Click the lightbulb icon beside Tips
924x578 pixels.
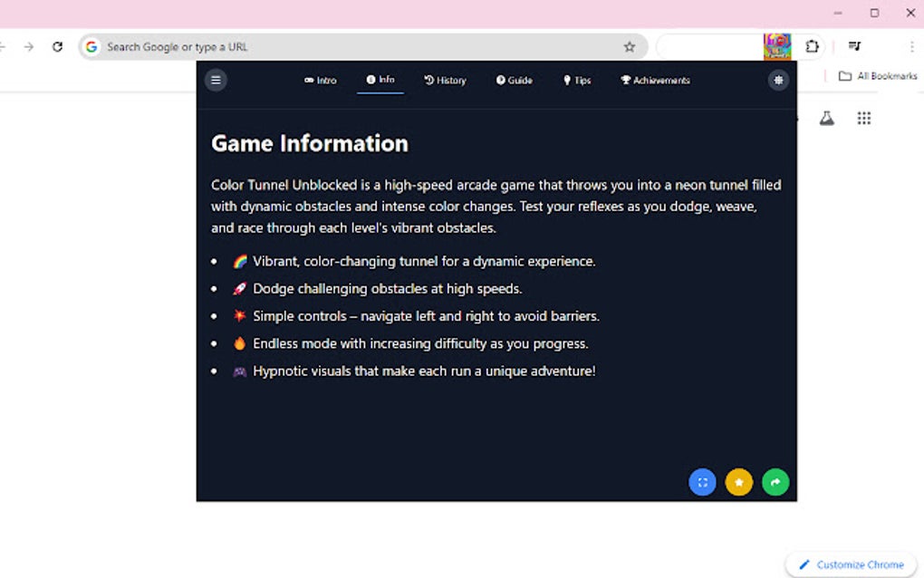[x=566, y=80]
